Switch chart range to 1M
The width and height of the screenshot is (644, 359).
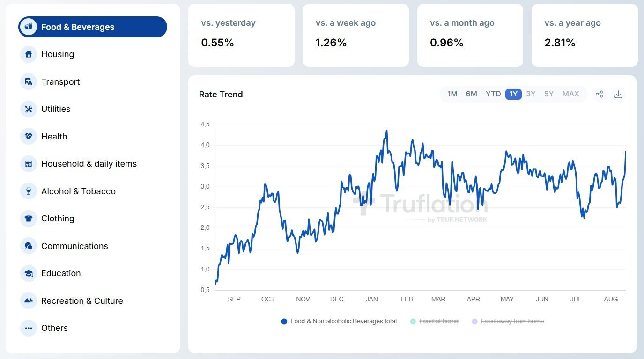click(x=452, y=94)
